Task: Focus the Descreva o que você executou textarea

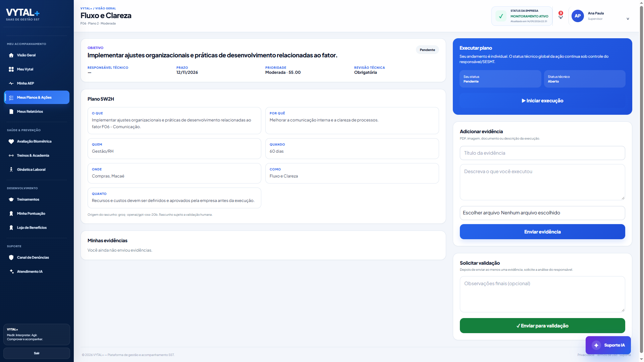Action: pyautogui.click(x=542, y=182)
